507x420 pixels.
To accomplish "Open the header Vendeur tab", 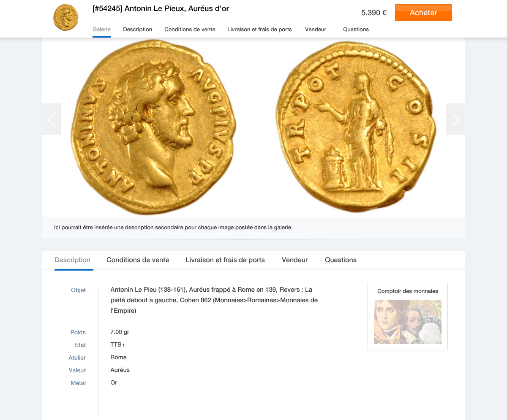I will (x=316, y=30).
